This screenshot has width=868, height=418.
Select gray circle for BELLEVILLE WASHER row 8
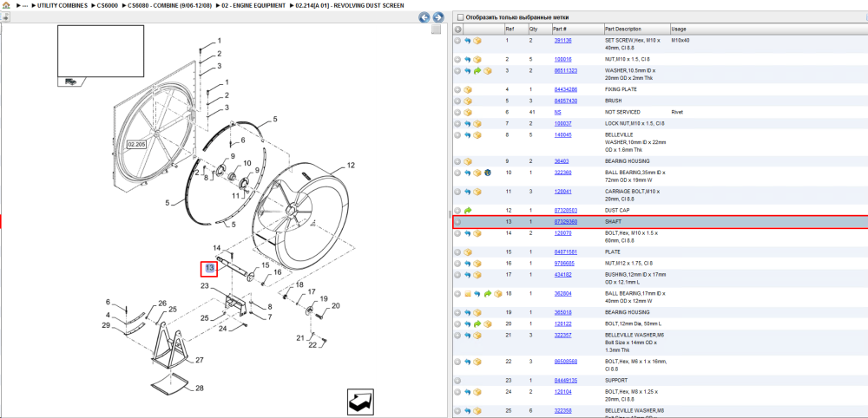point(457,135)
